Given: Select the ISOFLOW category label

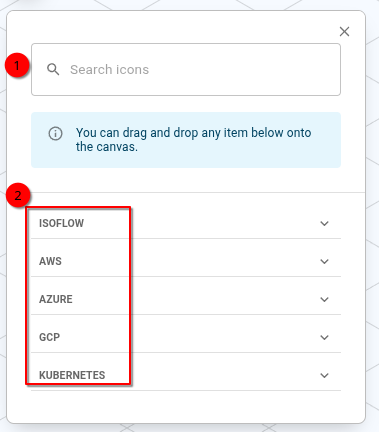Looking at the screenshot, I should click(61, 223).
